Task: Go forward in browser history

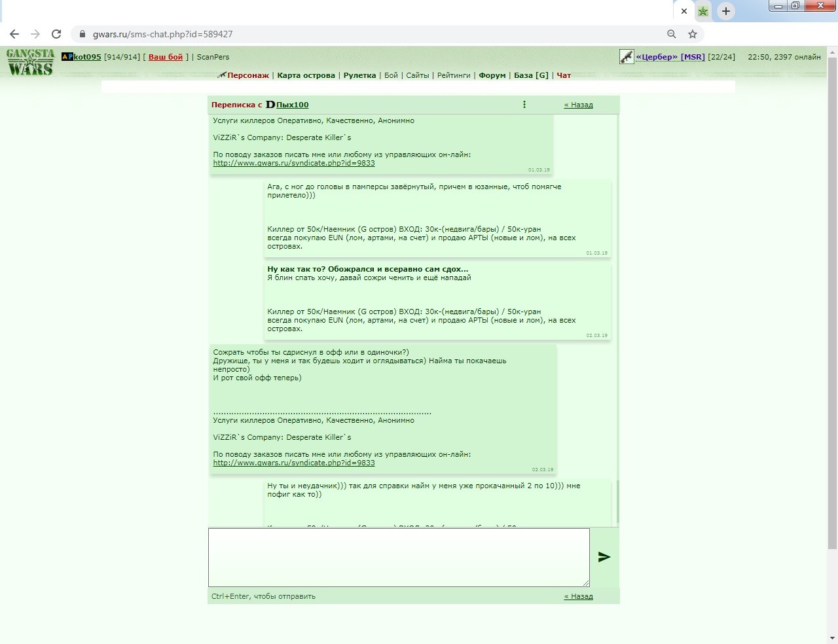Action: coord(35,34)
